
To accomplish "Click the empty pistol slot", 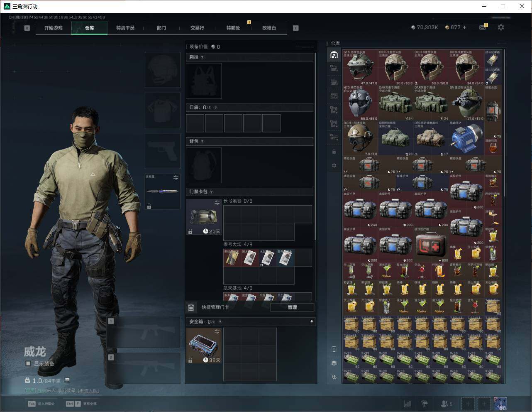I will (x=163, y=151).
